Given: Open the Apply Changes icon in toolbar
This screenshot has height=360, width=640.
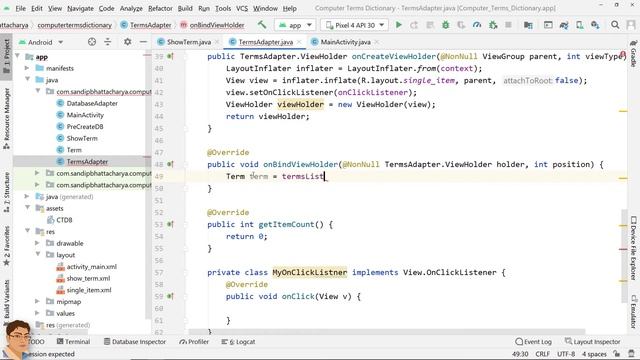Looking at the screenshot, I should pyautogui.click(x=414, y=25).
